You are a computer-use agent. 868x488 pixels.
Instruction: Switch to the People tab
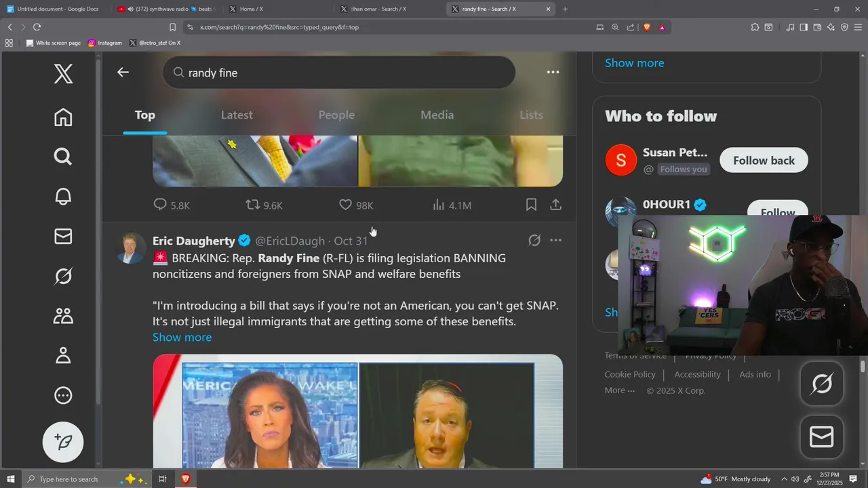[x=336, y=115]
